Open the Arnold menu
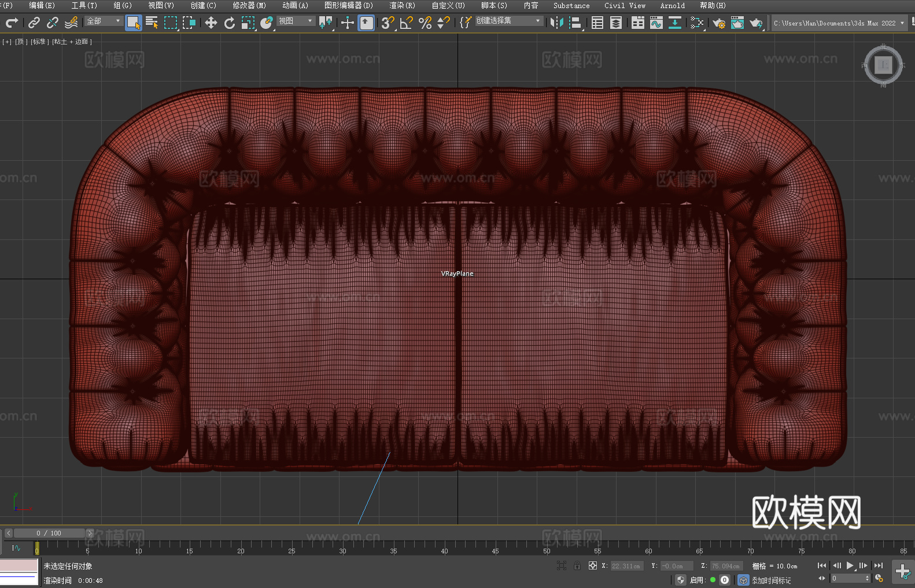The image size is (915, 588). pos(672,5)
